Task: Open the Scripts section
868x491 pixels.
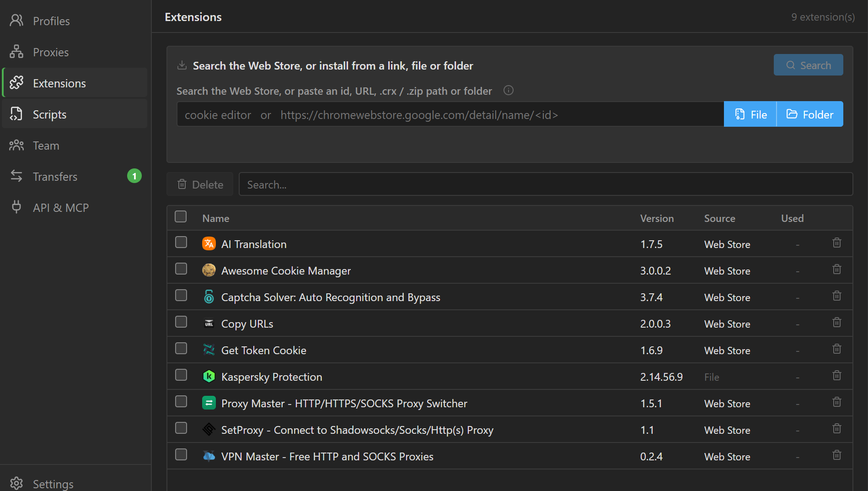Action: click(75, 114)
